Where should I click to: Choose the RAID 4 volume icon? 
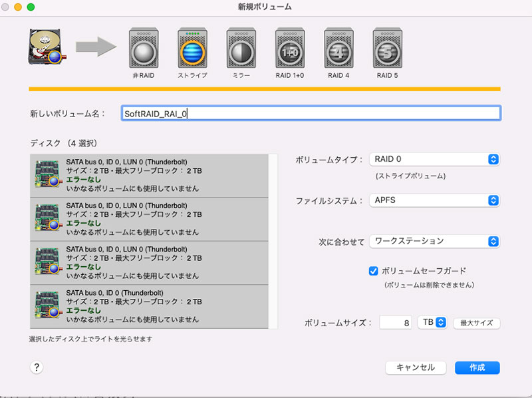point(338,49)
